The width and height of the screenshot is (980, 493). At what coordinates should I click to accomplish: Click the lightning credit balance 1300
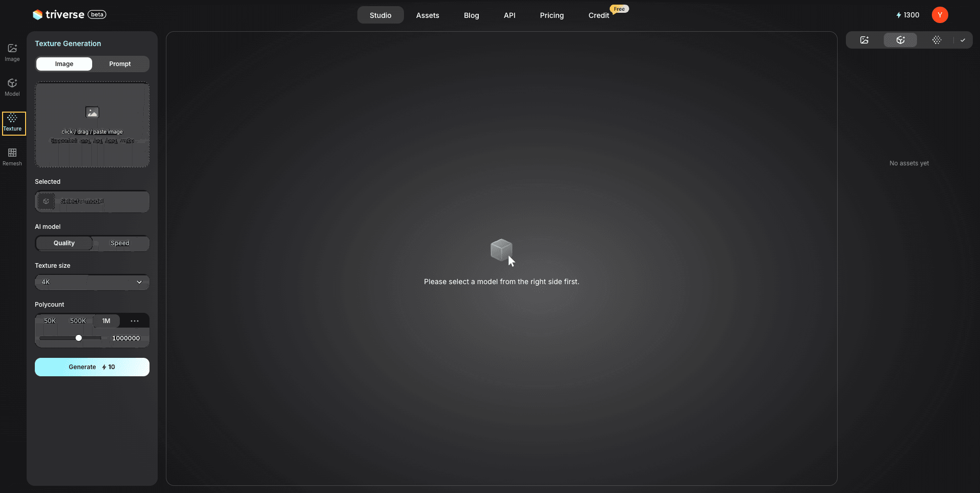point(908,15)
